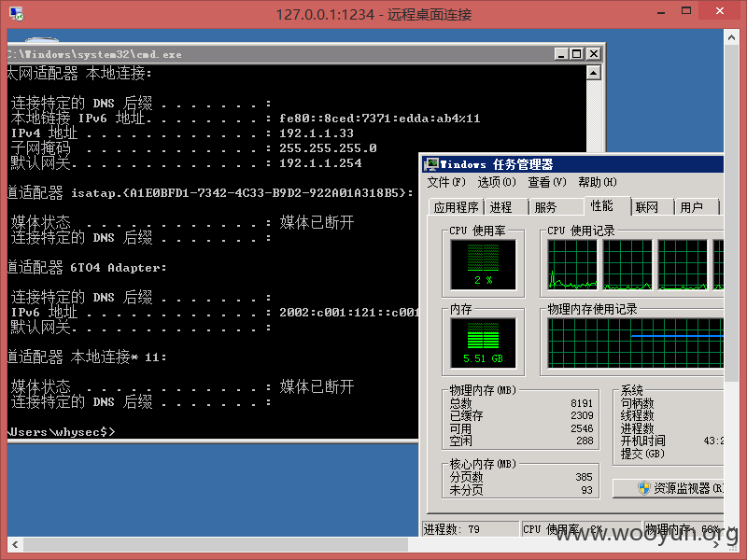Click the 线程数 label under 系统
This screenshot has height=560, width=747.
(637, 415)
